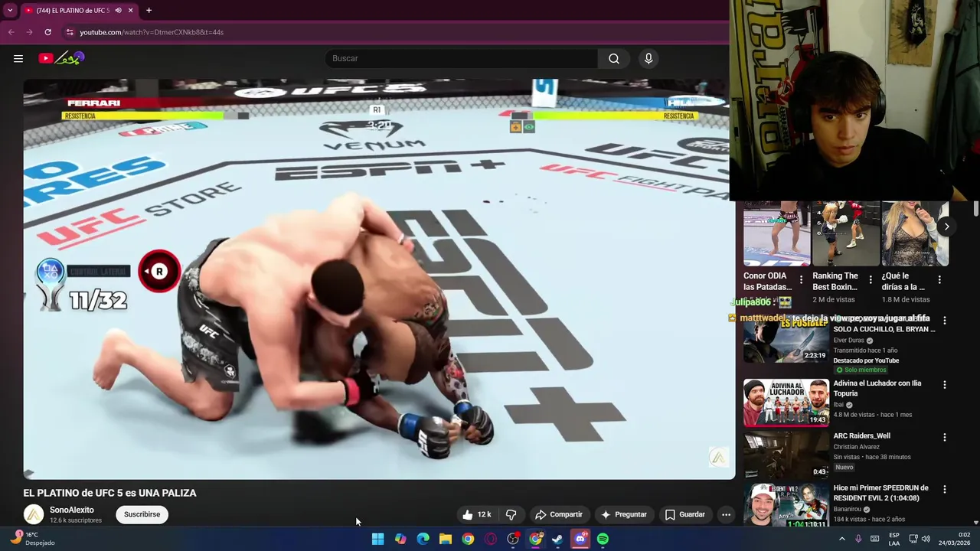This screenshot has width=980, height=551.
Task: Subscribe with the Suscribirse button
Action: 142,514
